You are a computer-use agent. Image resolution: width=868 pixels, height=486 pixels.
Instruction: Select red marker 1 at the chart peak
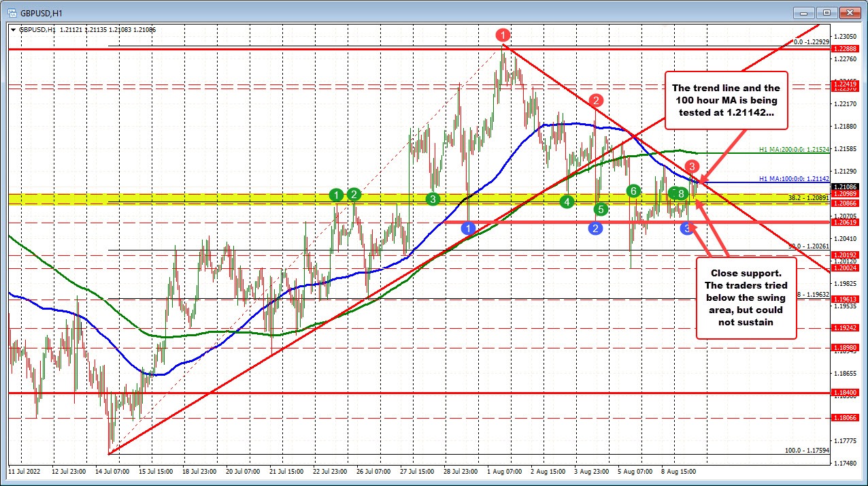click(x=503, y=35)
